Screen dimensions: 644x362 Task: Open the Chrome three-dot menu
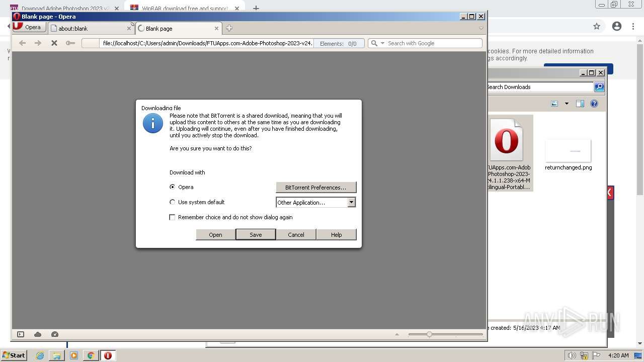pyautogui.click(x=632, y=26)
